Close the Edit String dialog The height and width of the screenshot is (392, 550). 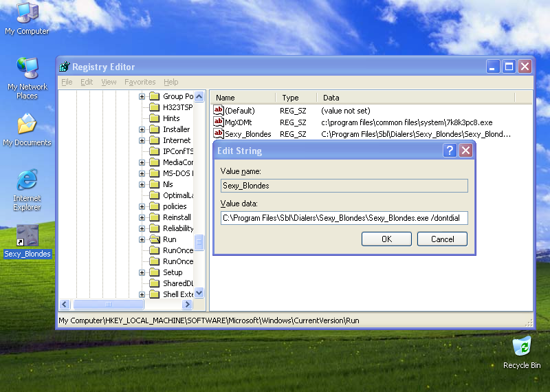pyautogui.click(x=466, y=151)
